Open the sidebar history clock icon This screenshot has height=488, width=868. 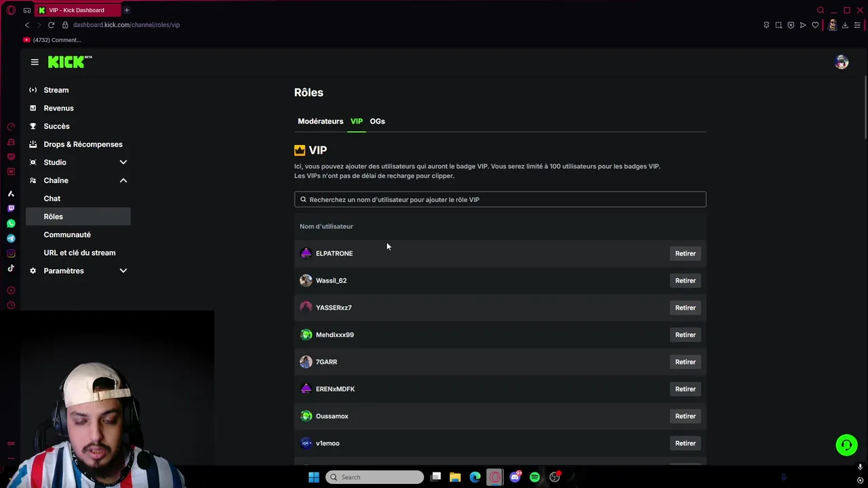tap(11, 305)
